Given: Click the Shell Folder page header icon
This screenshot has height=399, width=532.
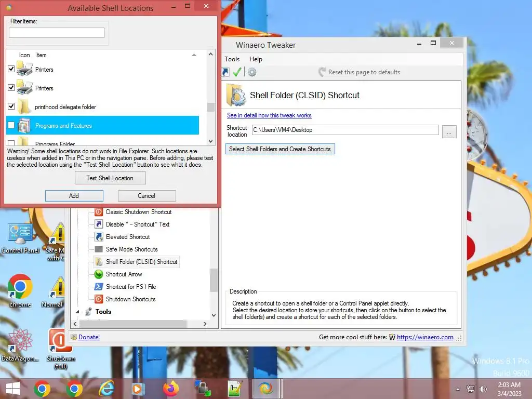Looking at the screenshot, I should click(x=236, y=95).
